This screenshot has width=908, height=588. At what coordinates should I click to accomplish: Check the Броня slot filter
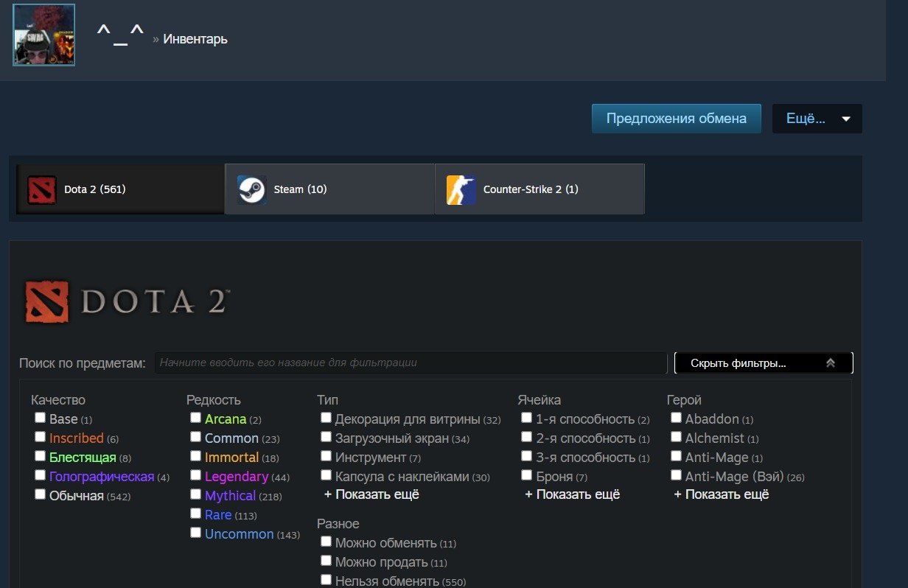(x=526, y=475)
